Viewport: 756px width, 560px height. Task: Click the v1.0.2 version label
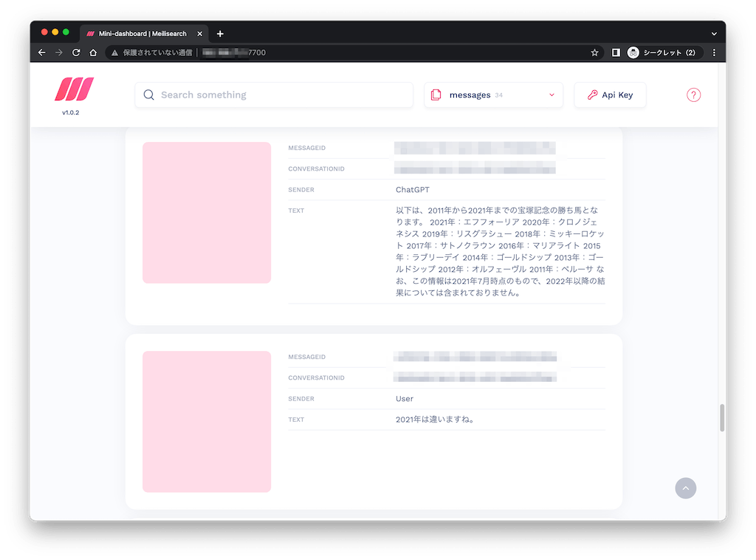pyautogui.click(x=70, y=112)
